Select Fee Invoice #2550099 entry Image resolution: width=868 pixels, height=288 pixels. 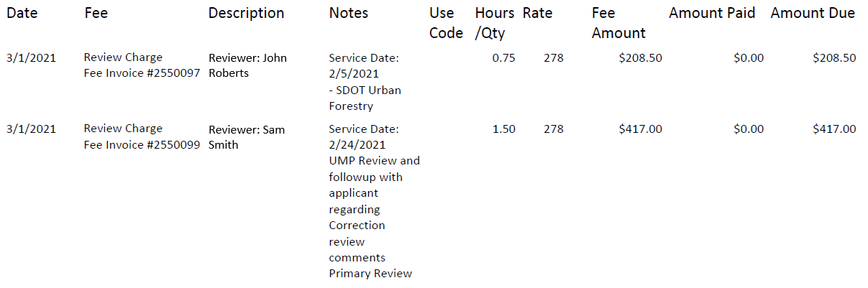pyautogui.click(x=142, y=144)
